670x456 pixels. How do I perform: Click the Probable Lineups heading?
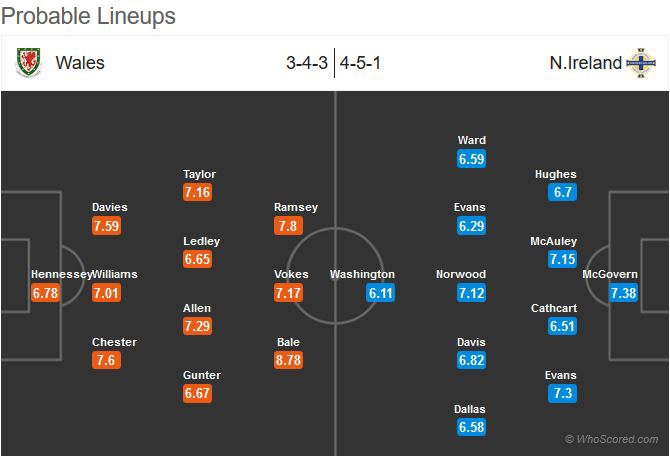(90, 16)
